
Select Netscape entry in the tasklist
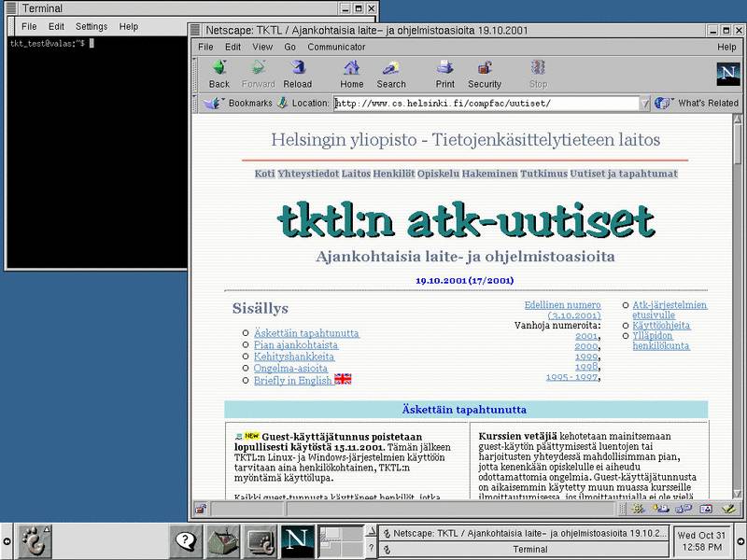pyautogui.click(x=524, y=533)
